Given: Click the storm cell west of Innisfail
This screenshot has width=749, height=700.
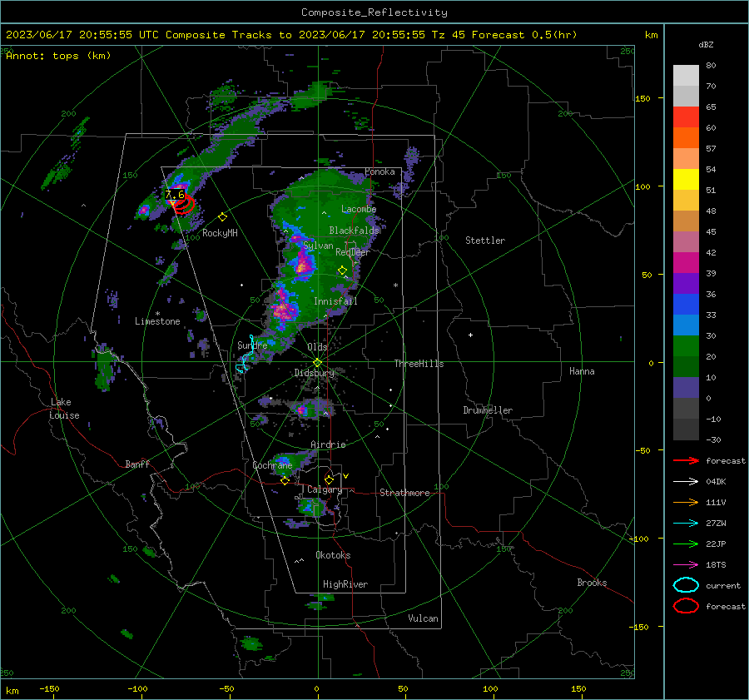Looking at the screenshot, I should coord(284,310).
